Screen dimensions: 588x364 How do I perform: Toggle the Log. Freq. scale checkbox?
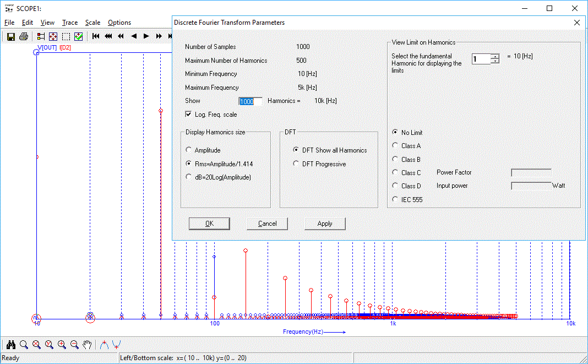[188, 114]
